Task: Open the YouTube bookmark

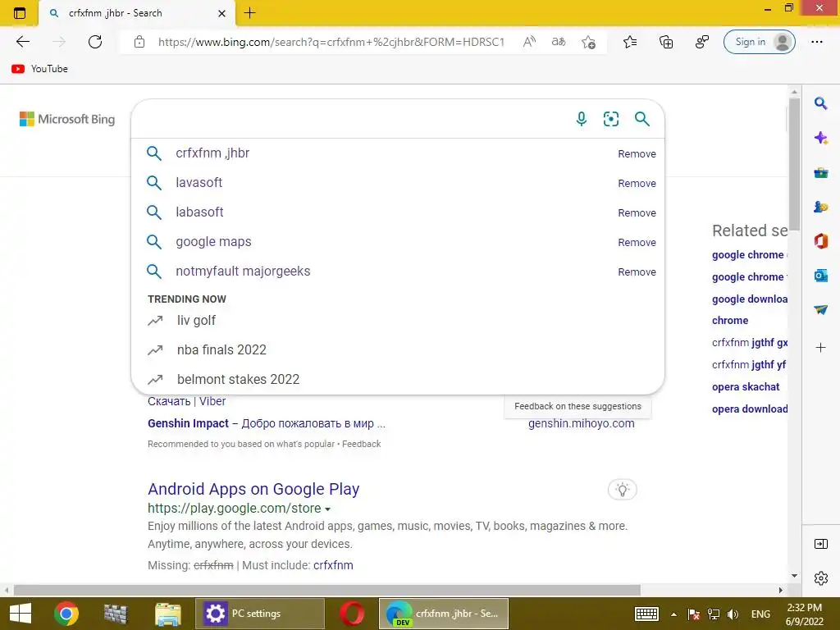Action: 39,69
